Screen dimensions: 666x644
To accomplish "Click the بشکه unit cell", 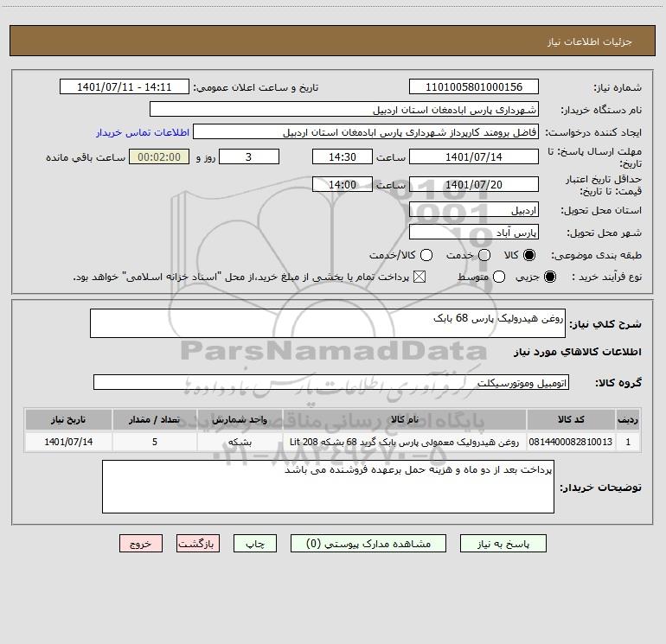I will [x=240, y=442].
